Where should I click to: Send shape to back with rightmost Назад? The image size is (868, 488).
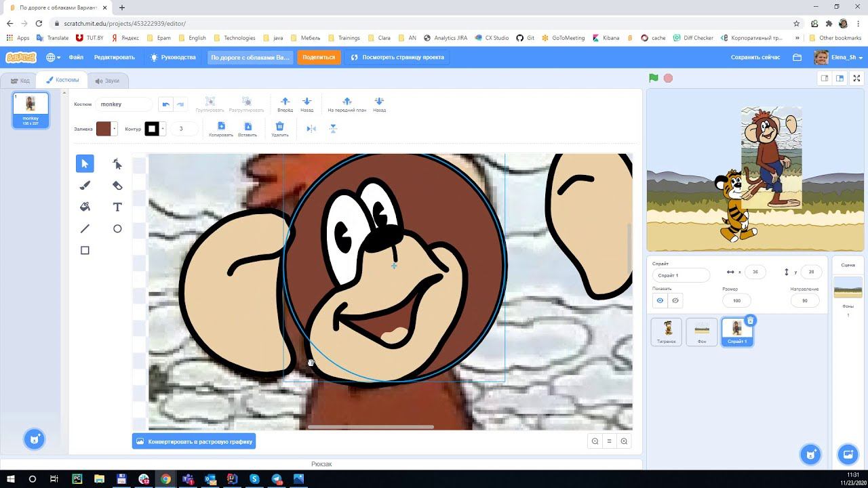(379, 104)
